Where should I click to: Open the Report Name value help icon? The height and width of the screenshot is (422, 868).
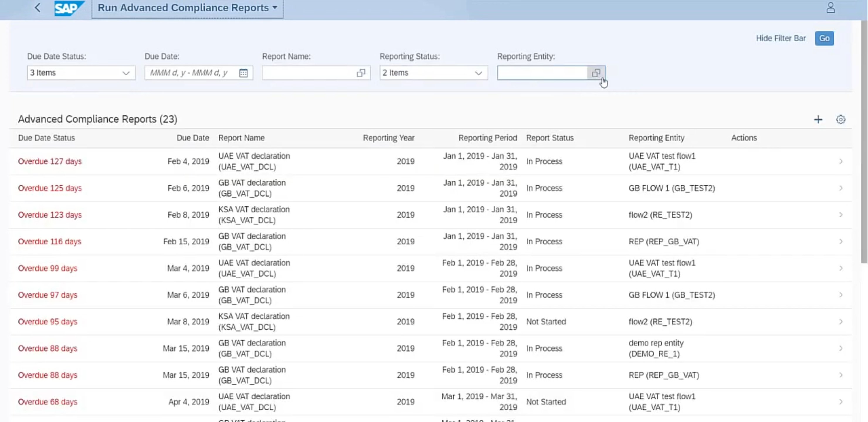pyautogui.click(x=361, y=73)
